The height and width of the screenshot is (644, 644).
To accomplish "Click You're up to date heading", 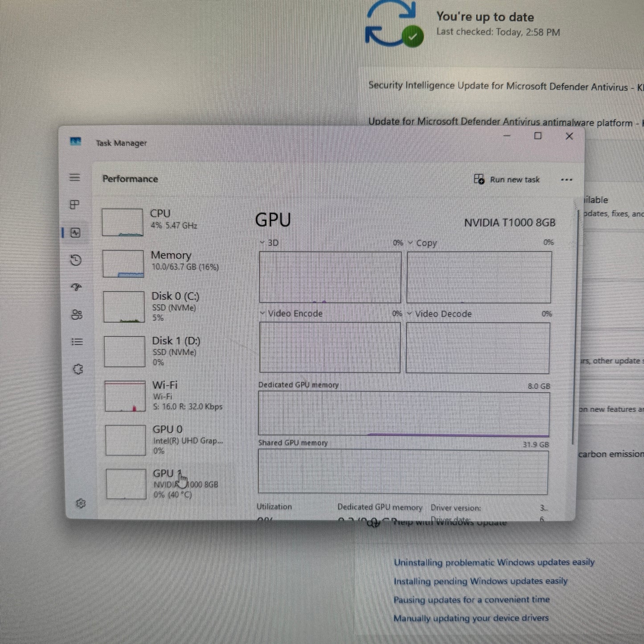I will click(x=485, y=17).
